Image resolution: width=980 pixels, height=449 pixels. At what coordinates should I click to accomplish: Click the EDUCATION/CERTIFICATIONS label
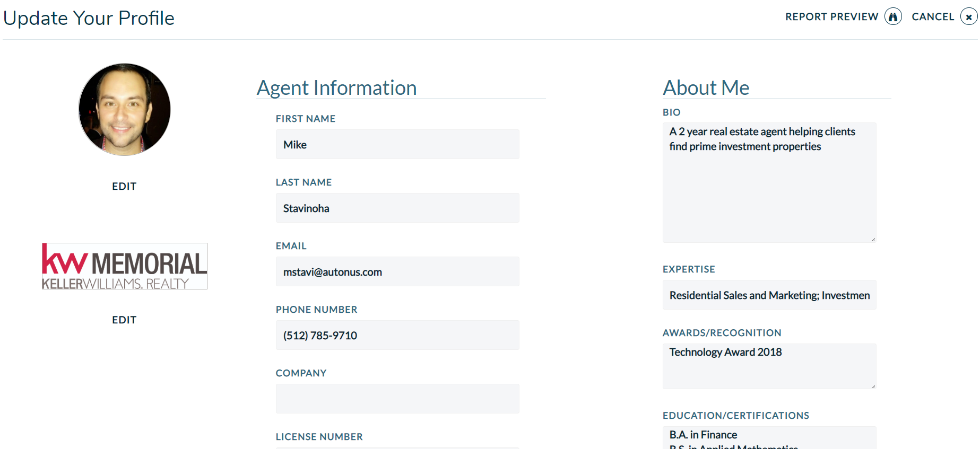pyautogui.click(x=736, y=416)
